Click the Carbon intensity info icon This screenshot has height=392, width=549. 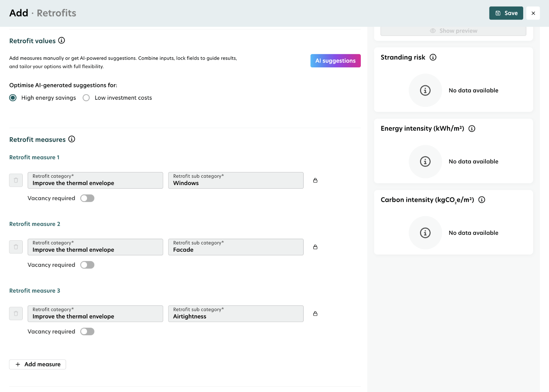[482, 200]
